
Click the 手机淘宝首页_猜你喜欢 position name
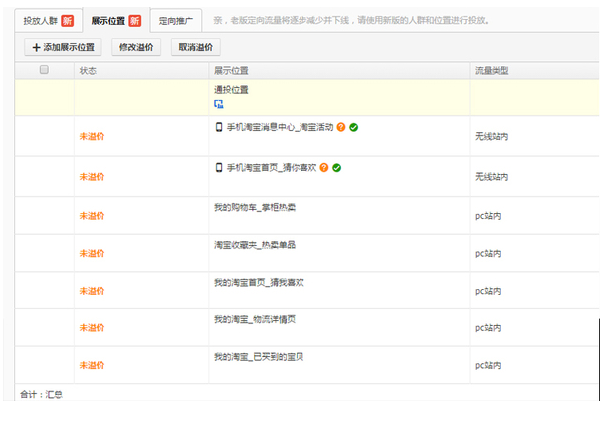271,168
